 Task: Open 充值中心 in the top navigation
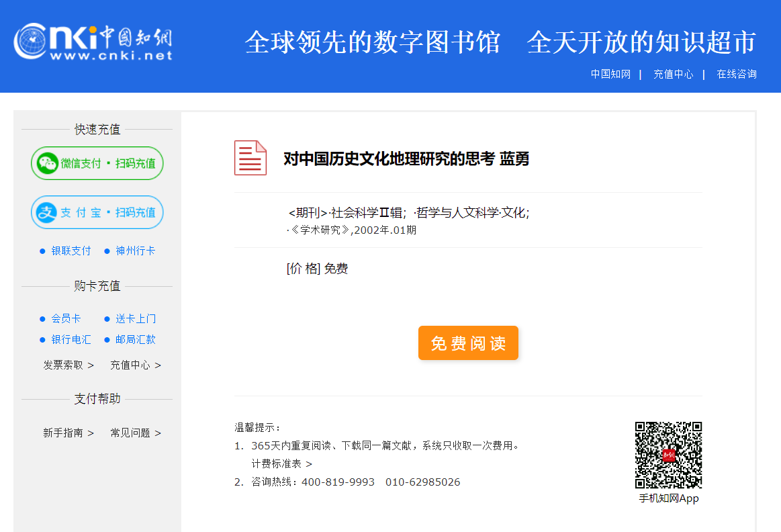(x=673, y=75)
